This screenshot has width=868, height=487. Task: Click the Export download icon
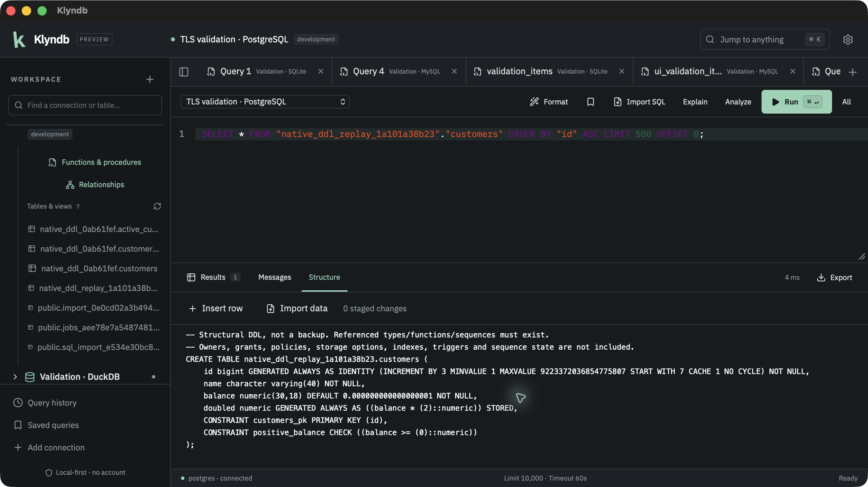[821, 277]
